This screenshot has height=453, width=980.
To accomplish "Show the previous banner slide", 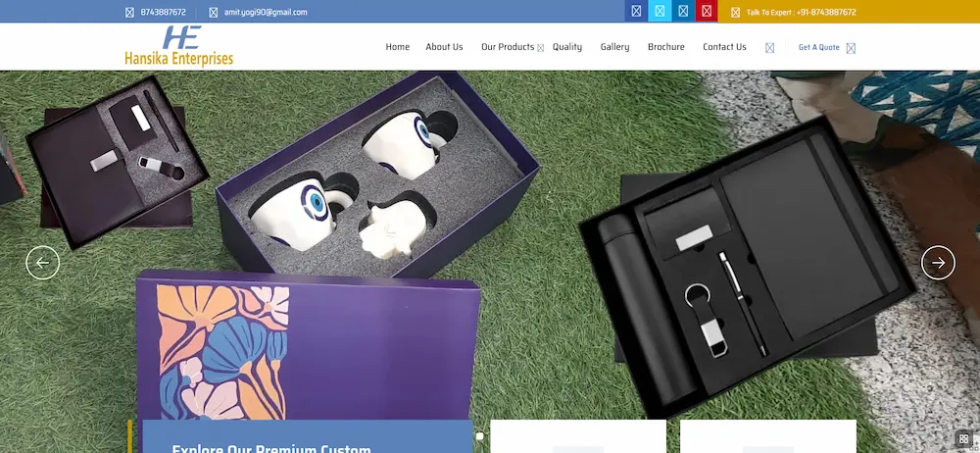I will (42, 263).
